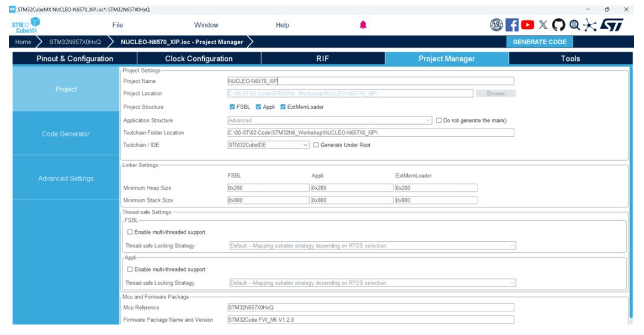The image size is (644, 335).
Task: Open the Facebook icon link
Action: (512, 25)
